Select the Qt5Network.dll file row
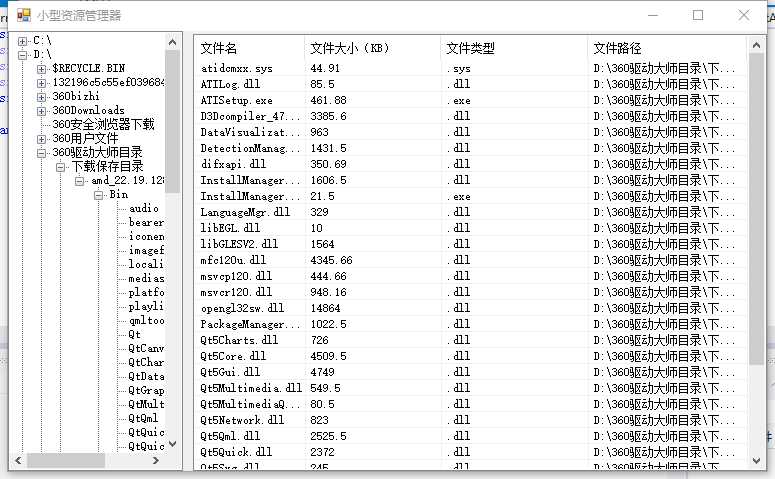 [x=470, y=420]
